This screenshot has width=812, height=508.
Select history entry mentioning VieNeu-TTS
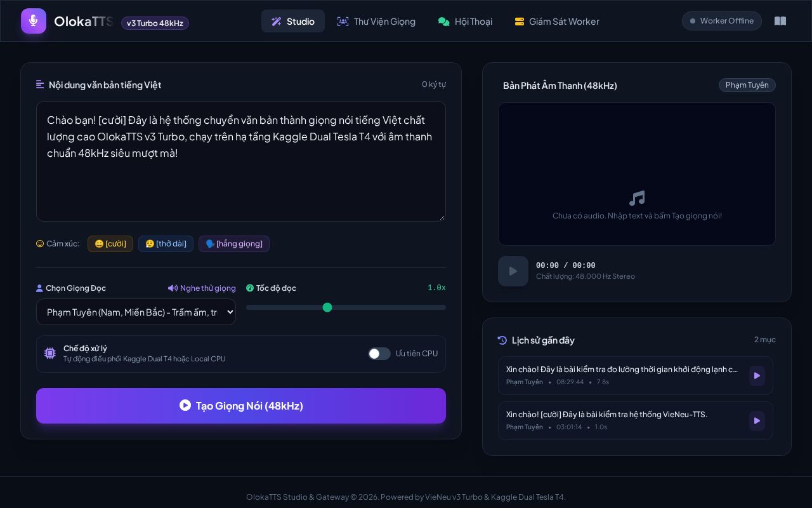(636, 421)
